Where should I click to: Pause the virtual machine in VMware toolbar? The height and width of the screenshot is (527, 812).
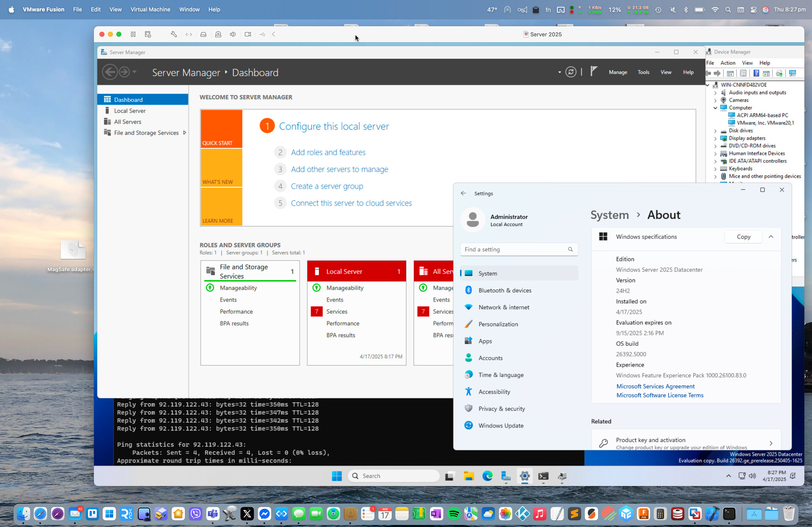coord(133,34)
